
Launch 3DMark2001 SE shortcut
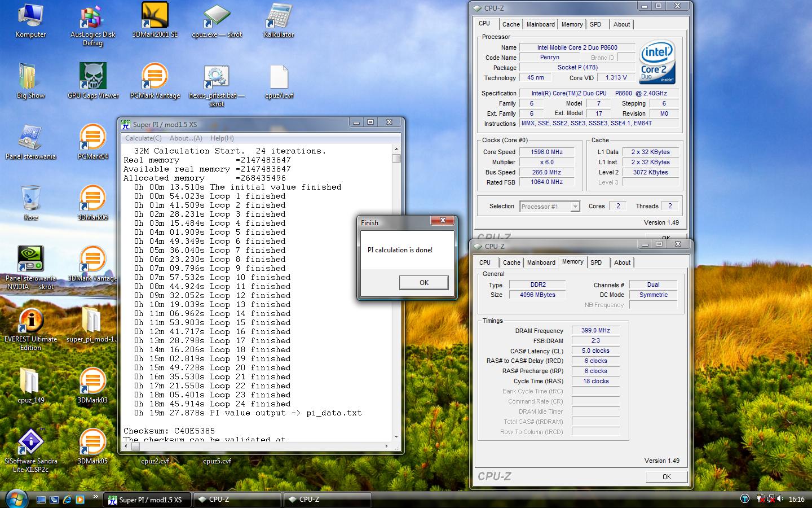[155, 20]
